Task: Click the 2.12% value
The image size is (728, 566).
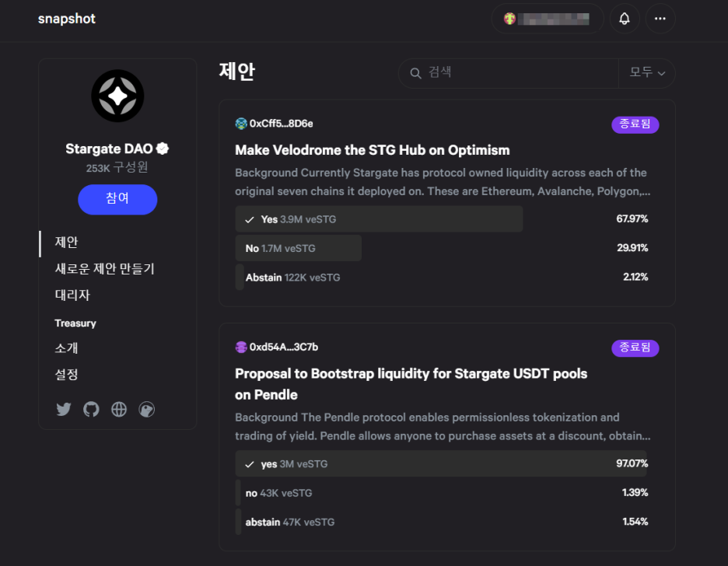Action: click(x=635, y=278)
